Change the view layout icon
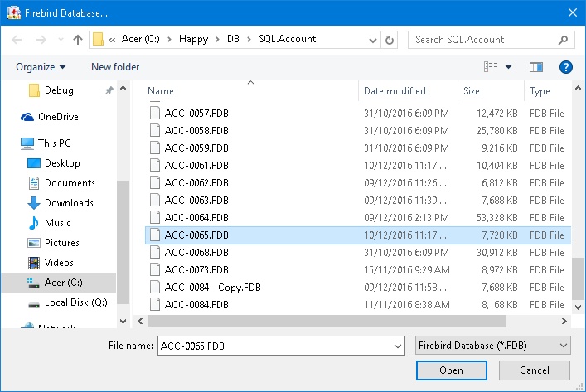This screenshot has height=392, width=586. point(491,67)
